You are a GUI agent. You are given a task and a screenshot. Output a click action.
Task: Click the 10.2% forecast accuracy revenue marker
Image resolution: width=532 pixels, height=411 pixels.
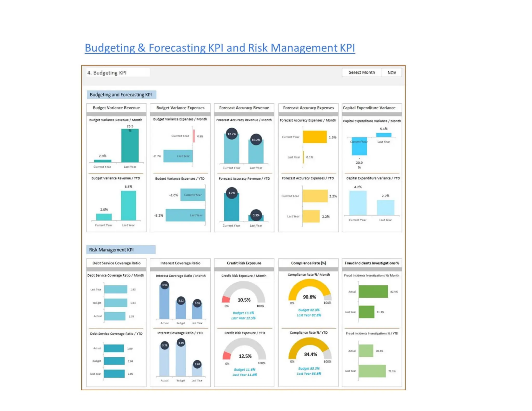256,140
